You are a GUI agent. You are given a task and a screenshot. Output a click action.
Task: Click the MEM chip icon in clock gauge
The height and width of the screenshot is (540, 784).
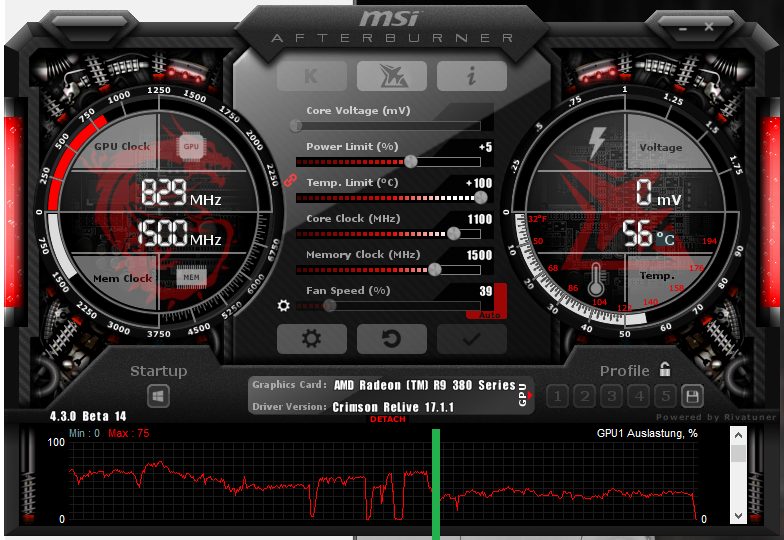[x=192, y=278]
